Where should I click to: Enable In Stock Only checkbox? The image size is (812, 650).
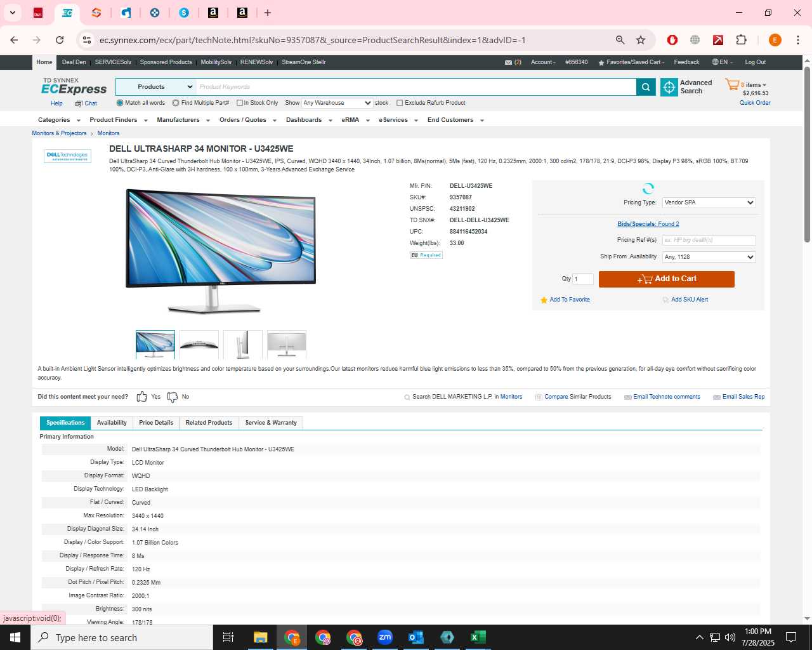[x=240, y=103]
